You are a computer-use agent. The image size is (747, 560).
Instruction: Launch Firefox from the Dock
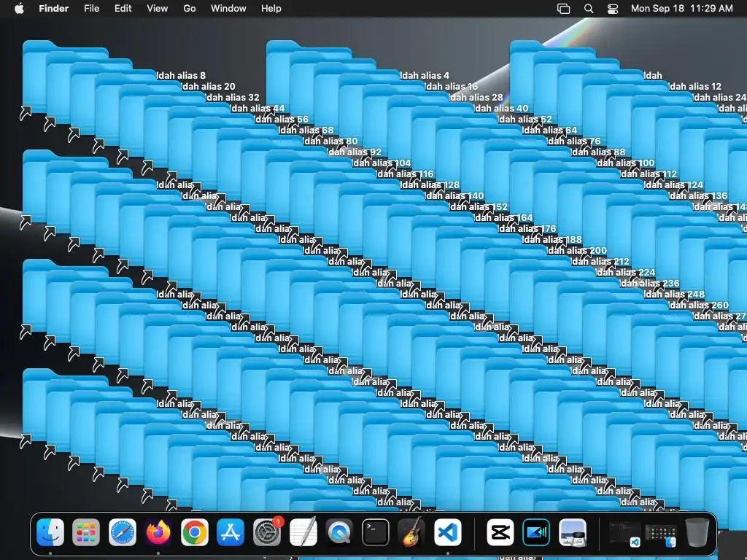[158, 532]
